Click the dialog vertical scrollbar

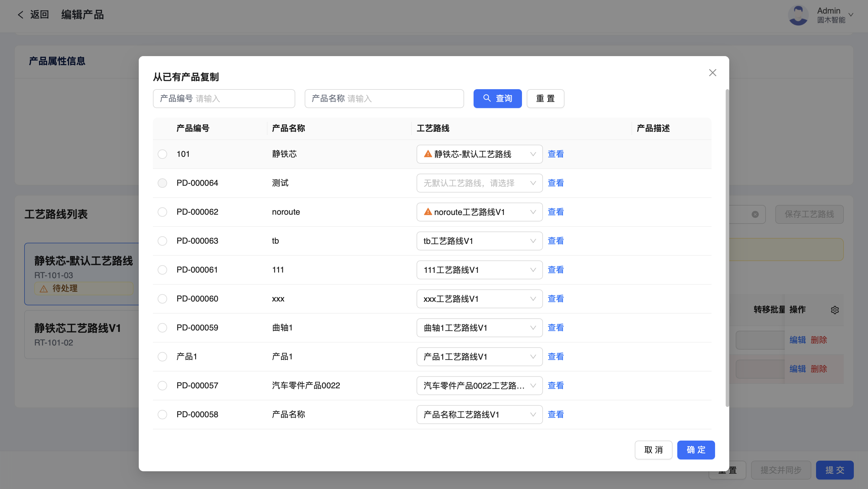click(727, 248)
